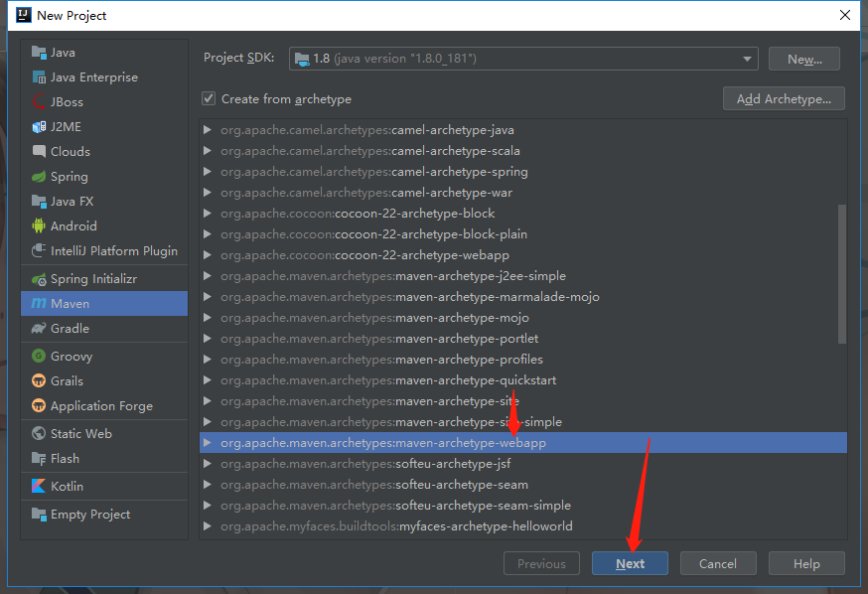Select maven-archetype-marmalade-mojo entry
This screenshot has height=594, width=868.
point(523,297)
